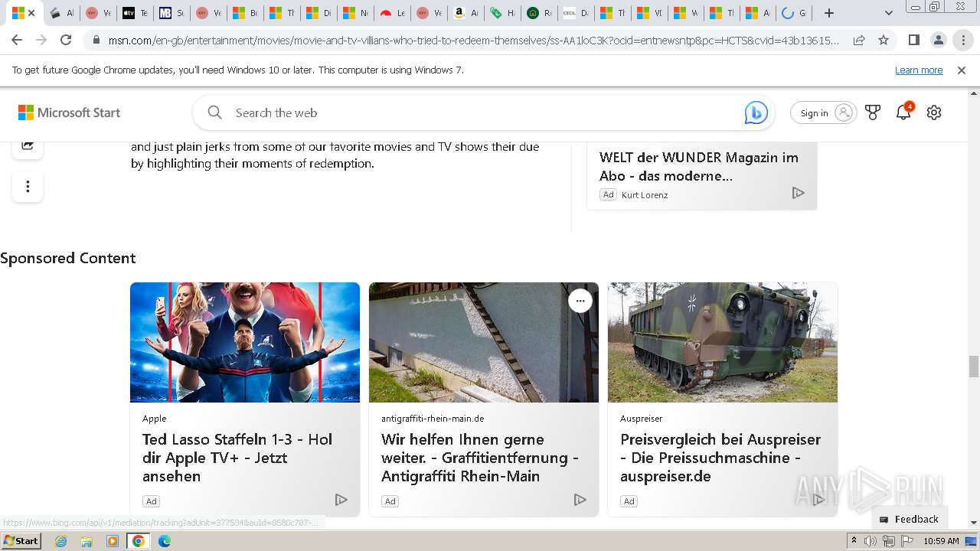Show hidden system tray icons
The height and width of the screenshot is (551, 980).
pos(854,541)
